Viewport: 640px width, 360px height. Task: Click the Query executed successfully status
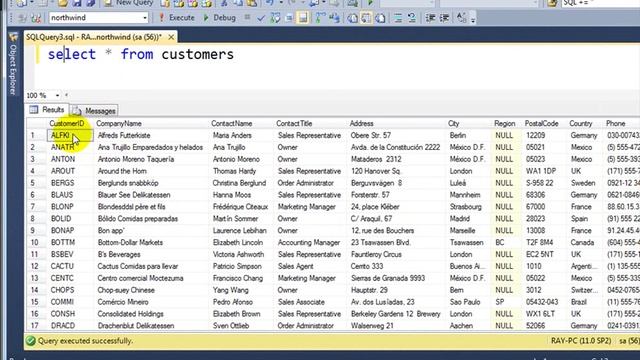85,341
